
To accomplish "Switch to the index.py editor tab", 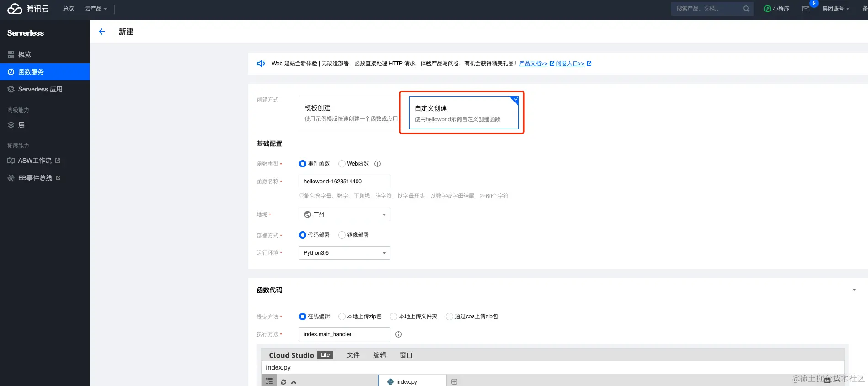I will click(x=412, y=381).
